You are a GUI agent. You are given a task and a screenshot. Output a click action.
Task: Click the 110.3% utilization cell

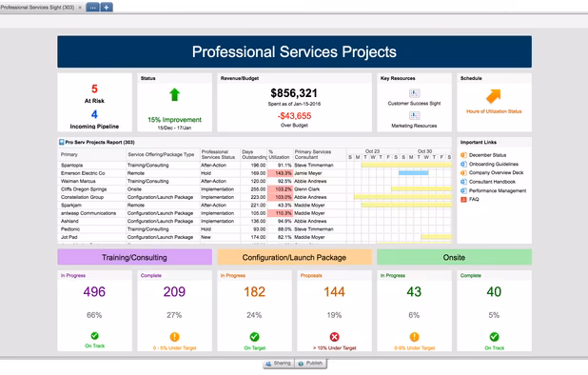point(280,213)
